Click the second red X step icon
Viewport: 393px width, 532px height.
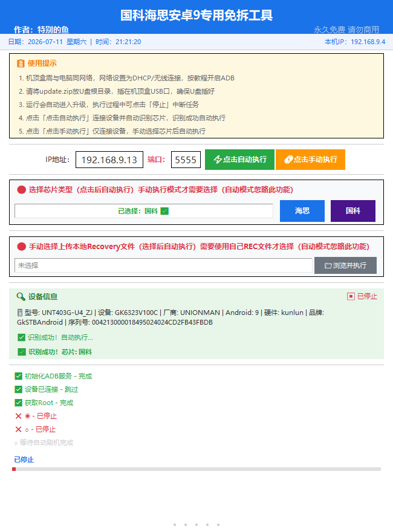(x=18, y=429)
